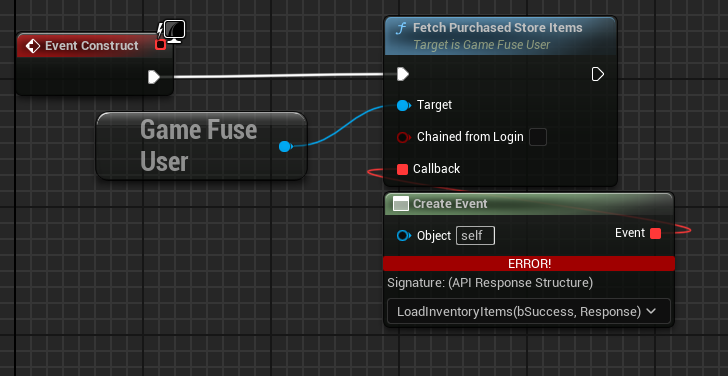
Task: Click Fetch Purchased Store Items exec input pin
Action: tap(403, 74)
